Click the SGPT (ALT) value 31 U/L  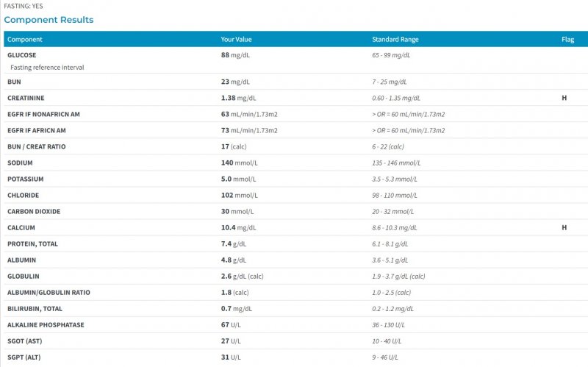(231, 357)
